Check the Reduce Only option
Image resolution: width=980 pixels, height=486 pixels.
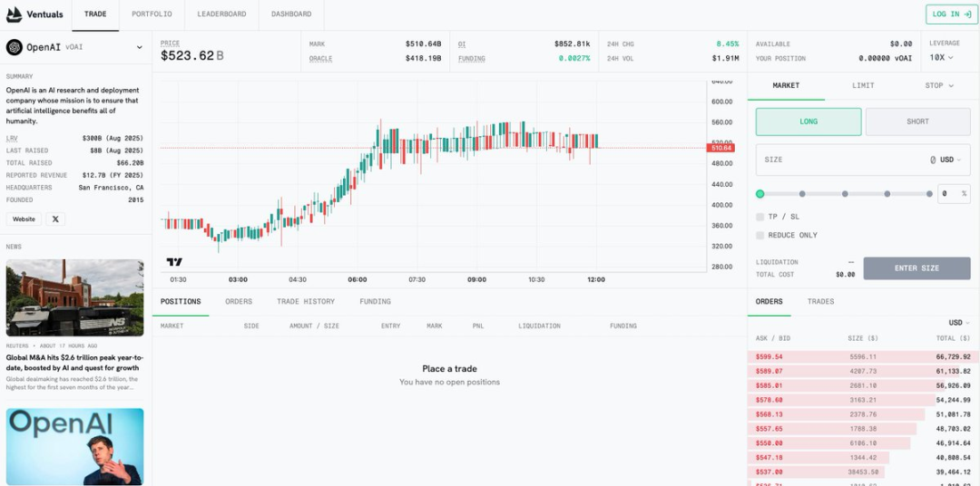click(x=760, y=235)
